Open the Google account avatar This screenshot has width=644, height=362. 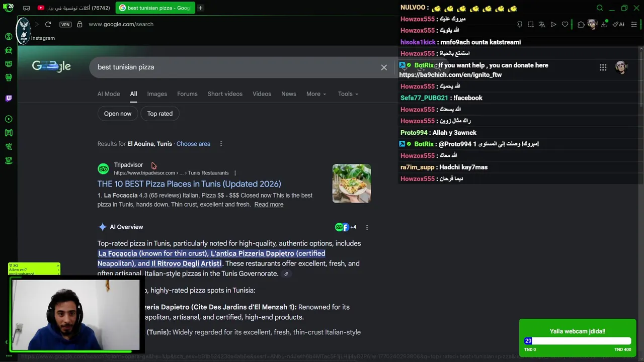click(621, 67)
